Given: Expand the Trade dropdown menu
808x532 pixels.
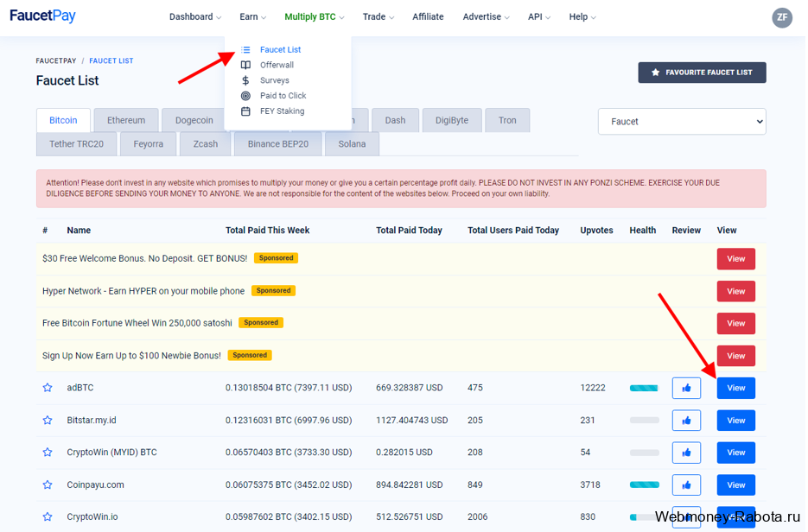Looking at the screenshot, I should click(x=379, y=17).
